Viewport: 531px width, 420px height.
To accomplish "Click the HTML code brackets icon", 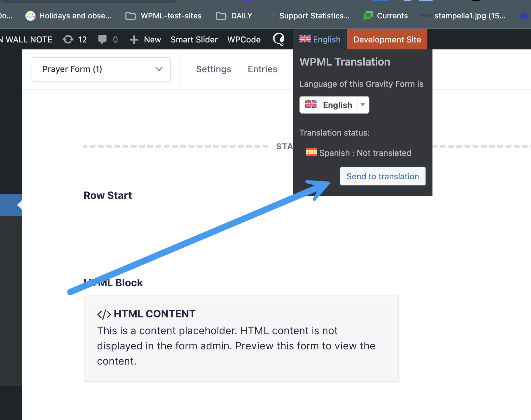I will pos(104,314).
